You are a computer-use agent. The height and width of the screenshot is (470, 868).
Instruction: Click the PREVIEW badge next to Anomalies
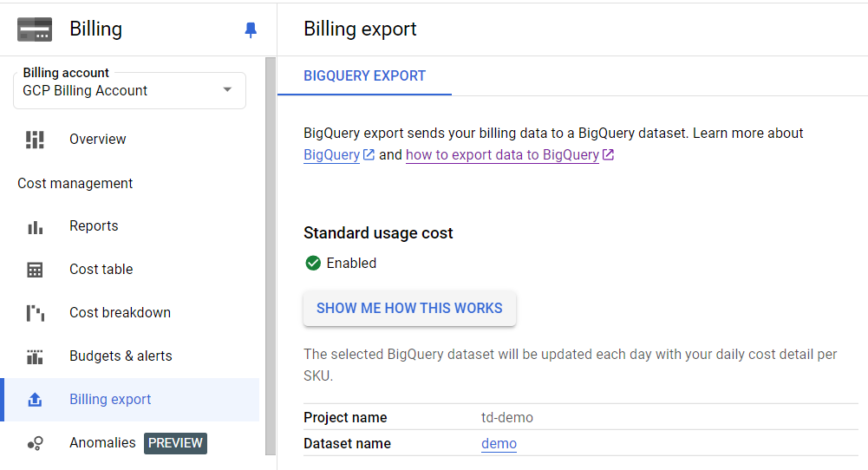pyautogui.click(x=175, y=443)
